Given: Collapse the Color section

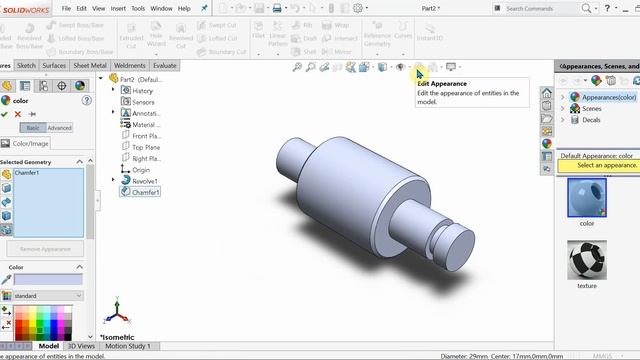Looking at the screenshot, I should click(80, 267).
